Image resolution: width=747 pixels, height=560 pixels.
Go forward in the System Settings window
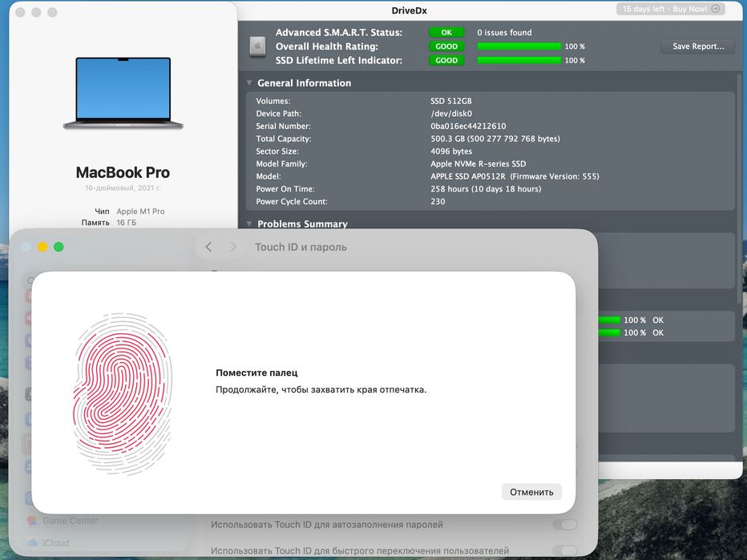point(233,247)
